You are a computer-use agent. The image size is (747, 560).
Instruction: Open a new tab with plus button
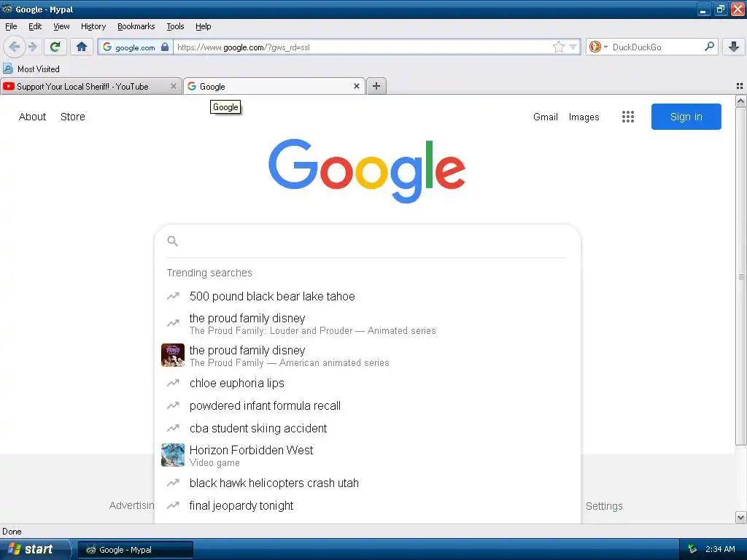click(x=376, y=86)
